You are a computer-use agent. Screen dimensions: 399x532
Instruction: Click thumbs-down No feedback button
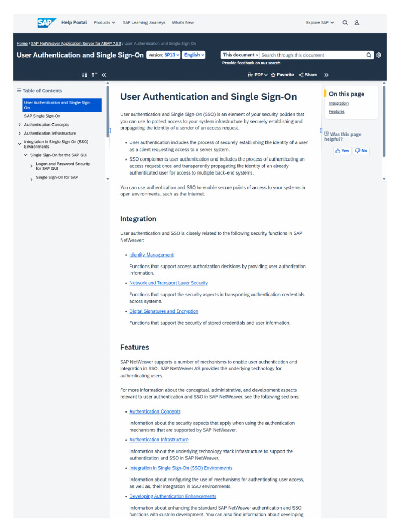362,151
